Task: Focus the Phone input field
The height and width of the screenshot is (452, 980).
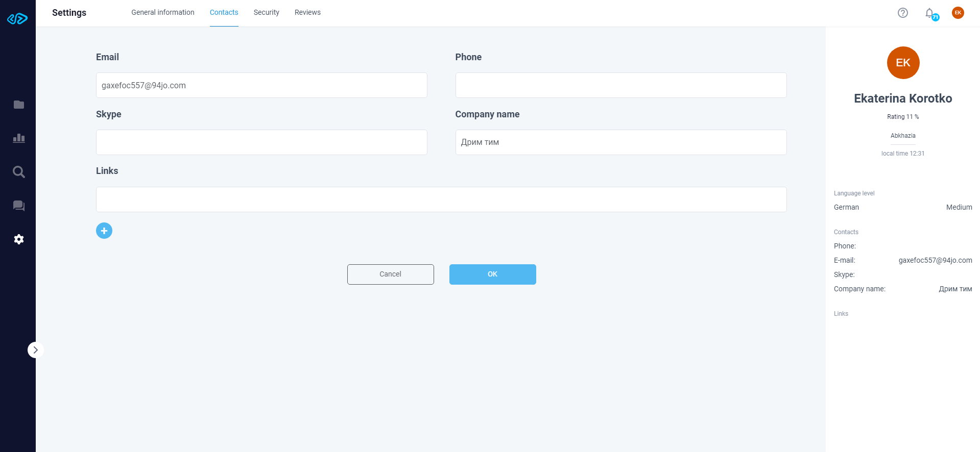Action: [621, 85]
